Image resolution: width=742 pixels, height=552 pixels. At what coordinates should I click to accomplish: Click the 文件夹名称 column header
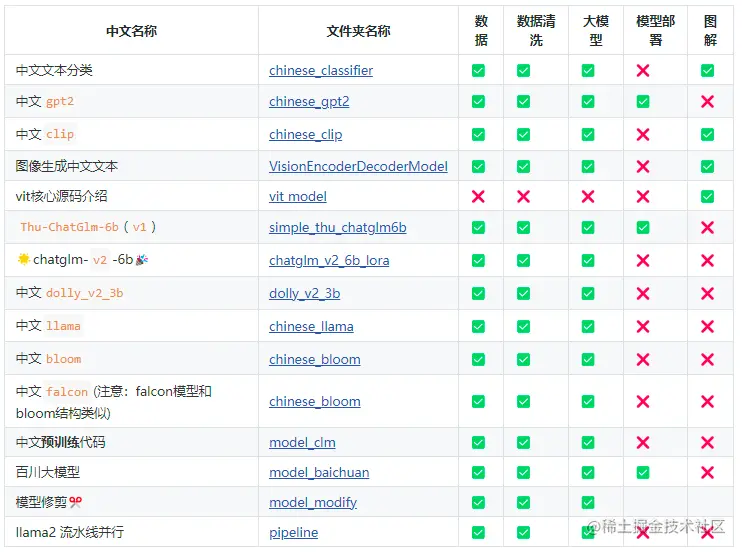358,31
